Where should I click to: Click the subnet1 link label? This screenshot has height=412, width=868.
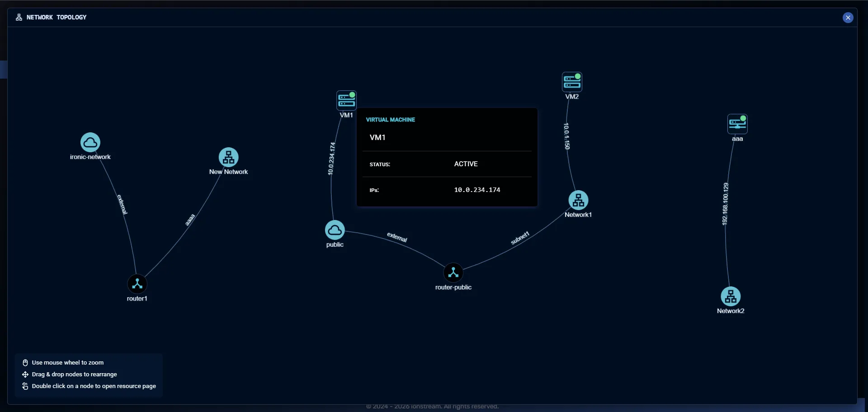click(x=520, y=238)
